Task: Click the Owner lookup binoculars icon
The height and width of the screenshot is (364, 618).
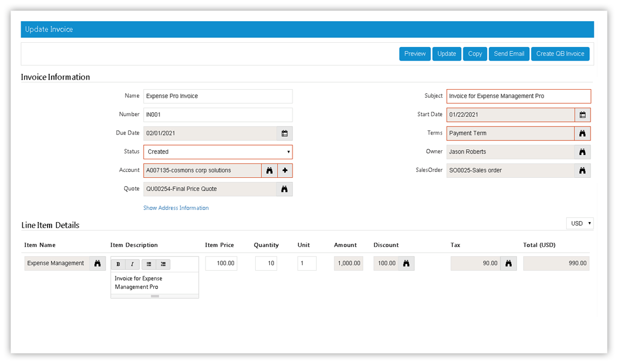Action: tap(582, 152)
